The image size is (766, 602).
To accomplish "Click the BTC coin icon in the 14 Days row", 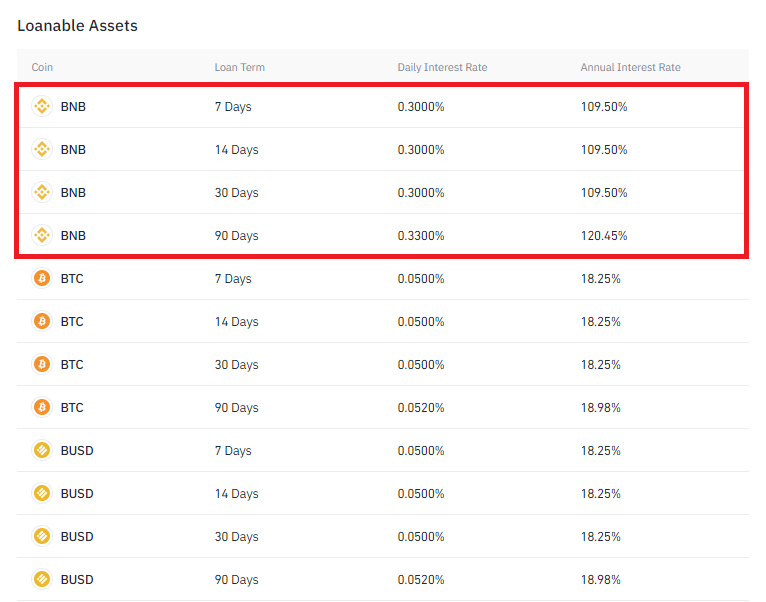I will (x=42, y=321).
